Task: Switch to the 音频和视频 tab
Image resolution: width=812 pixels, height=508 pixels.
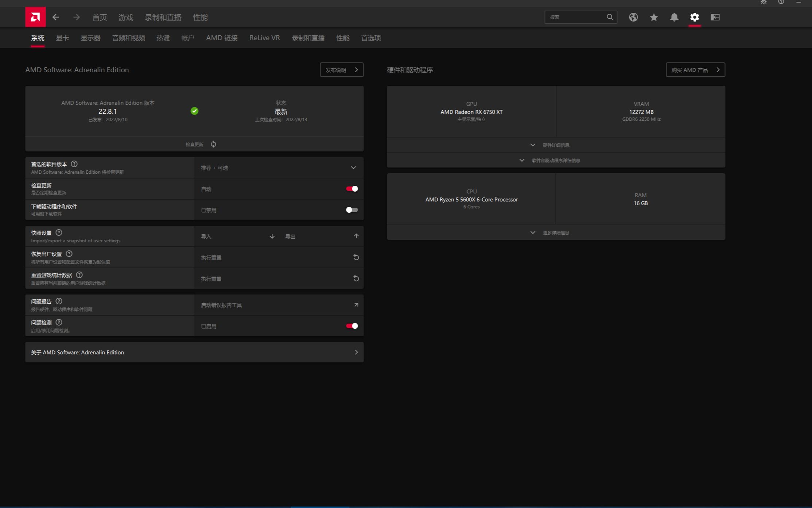Action: click(x=128, y=38)
